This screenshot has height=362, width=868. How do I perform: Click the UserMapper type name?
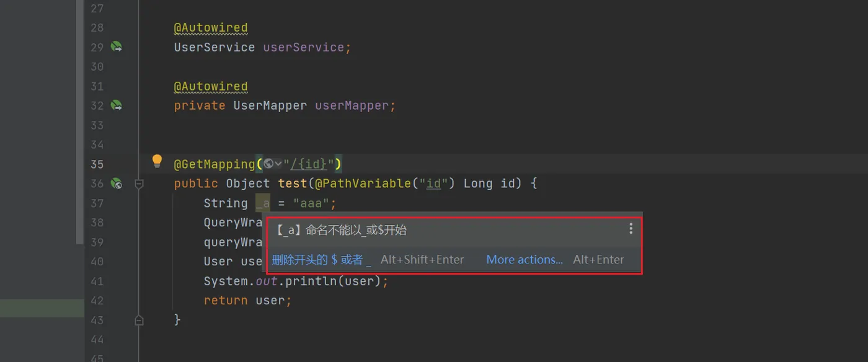click(x=270, y=105)
